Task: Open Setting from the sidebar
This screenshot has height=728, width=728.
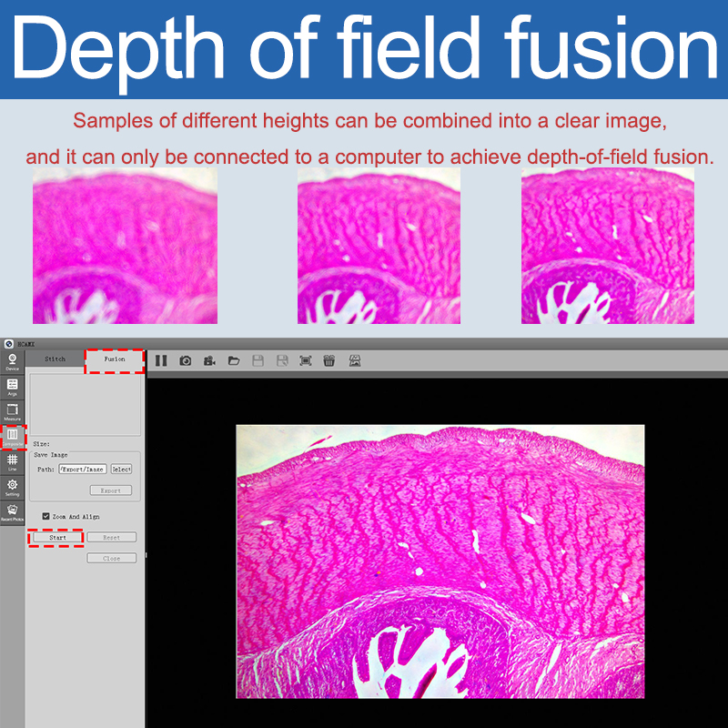Action: tap(13, 488)
